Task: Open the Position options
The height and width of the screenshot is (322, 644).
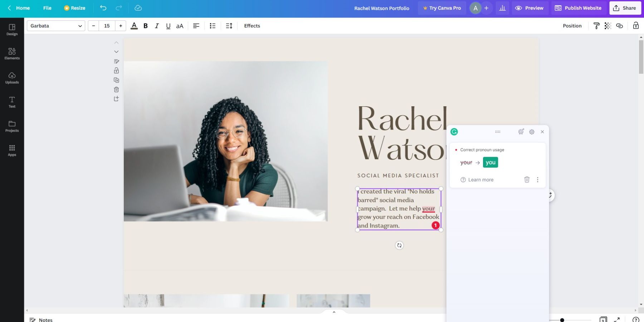Action: click(x=572, y=25)
